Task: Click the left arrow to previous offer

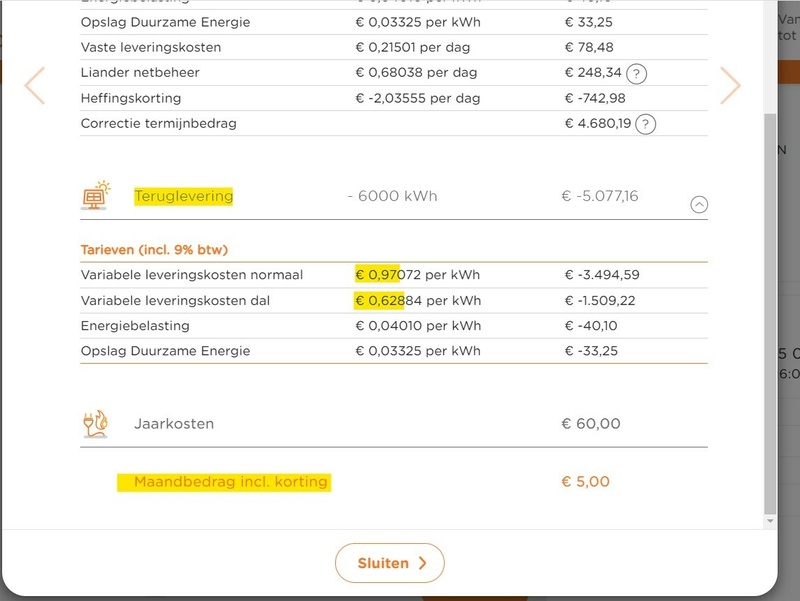Action: point(35,86)
